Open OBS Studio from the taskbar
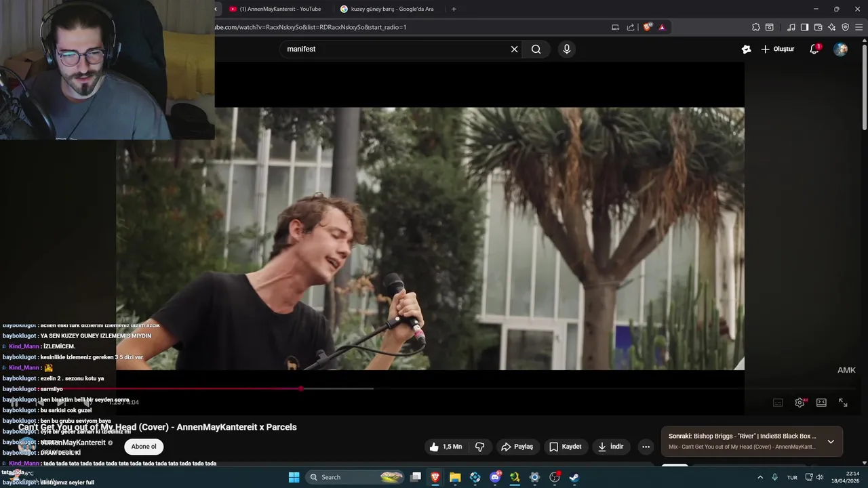Image resolution: width=868 pixels, height=488 pixels. [554, 477]
